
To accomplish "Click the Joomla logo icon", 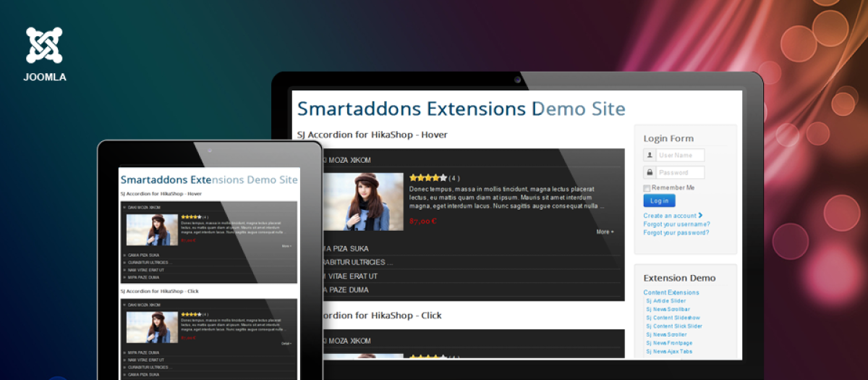I will click(44, 45).
